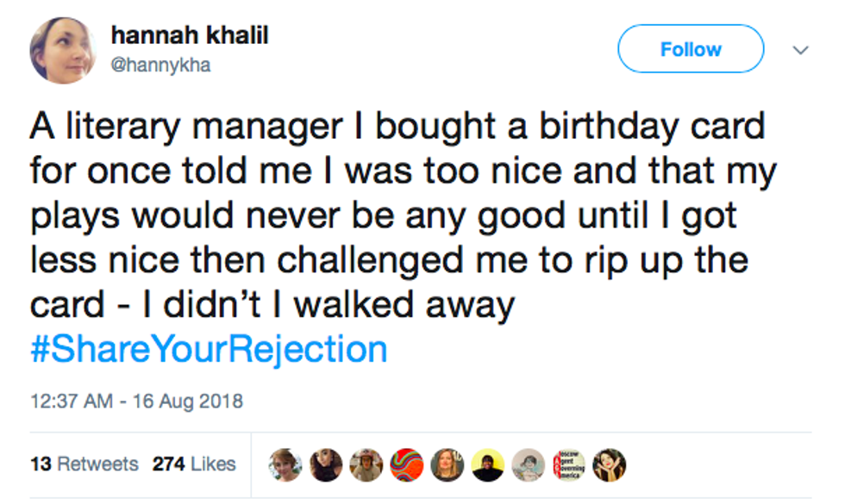The image size is (845, 504).
Task: Click first liker avatar with short blonde hair
Action: (x=285, y=464)
